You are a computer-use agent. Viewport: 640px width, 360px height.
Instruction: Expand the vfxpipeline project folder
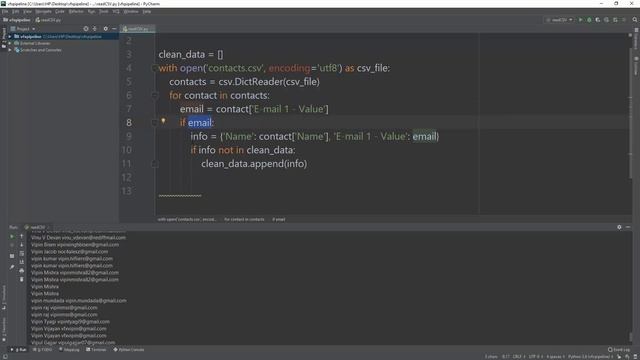(x=10, y=36)
